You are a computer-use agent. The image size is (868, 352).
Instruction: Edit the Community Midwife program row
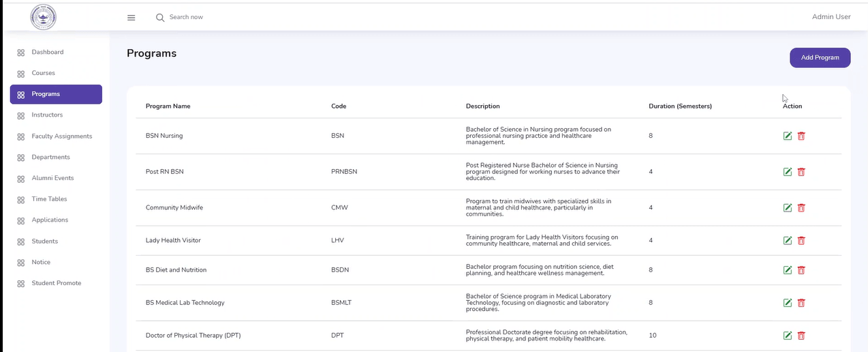(788, 207)
